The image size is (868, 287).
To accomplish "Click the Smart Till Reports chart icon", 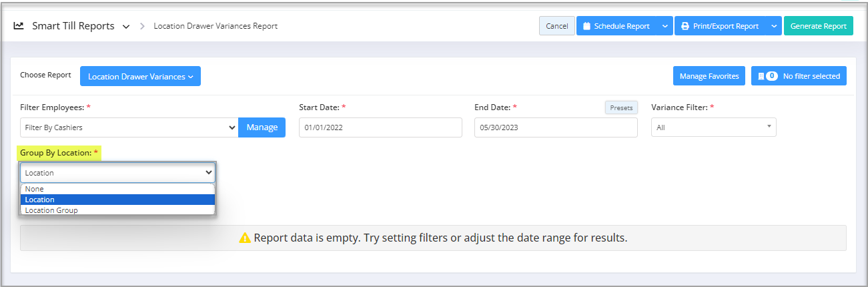I will (x=19, y=26).
